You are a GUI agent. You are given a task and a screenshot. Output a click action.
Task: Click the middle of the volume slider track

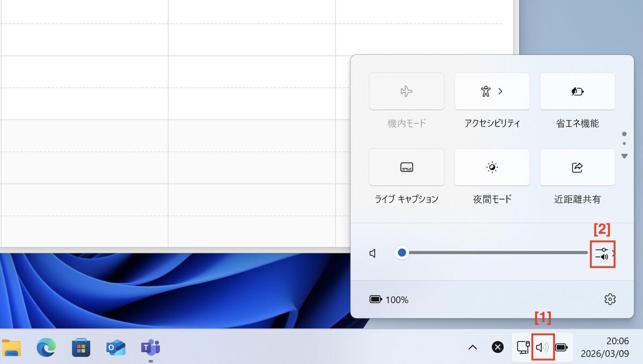pos(492,253)
